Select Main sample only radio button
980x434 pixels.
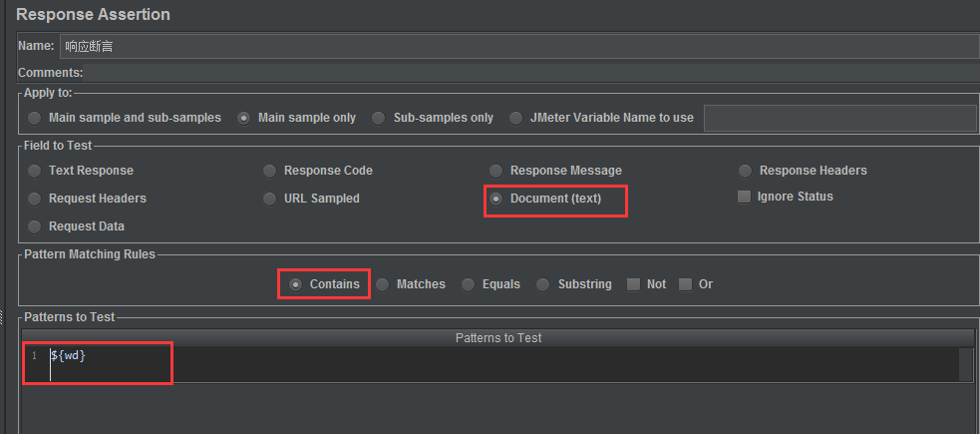[x=244, y=118]
